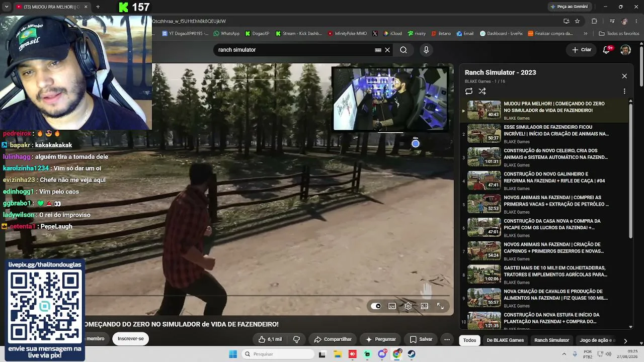Open more video actions menu

click(x=447, y=339)
